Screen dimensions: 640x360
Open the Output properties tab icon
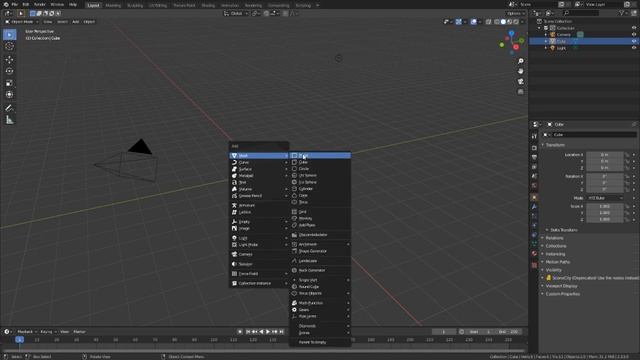534,157
